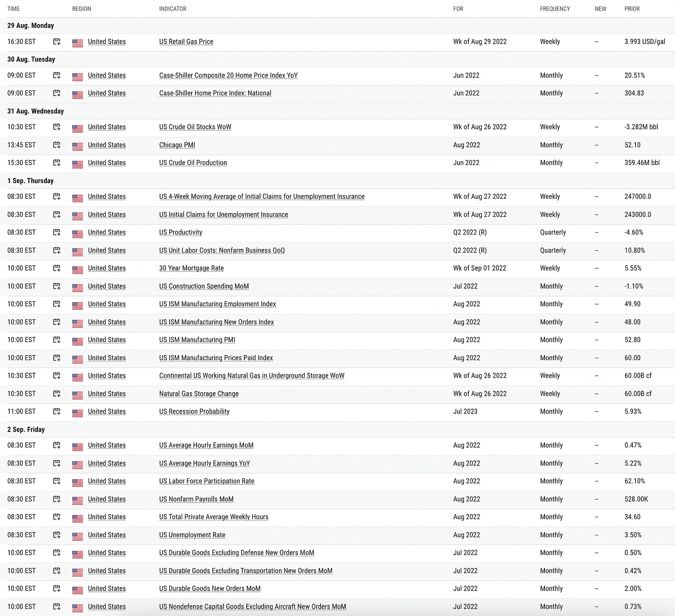Screen dimensions: 675x616
Task: Select prior value 528.00K for Nonfarm Payrolls
Action: (x=636, y=499)
